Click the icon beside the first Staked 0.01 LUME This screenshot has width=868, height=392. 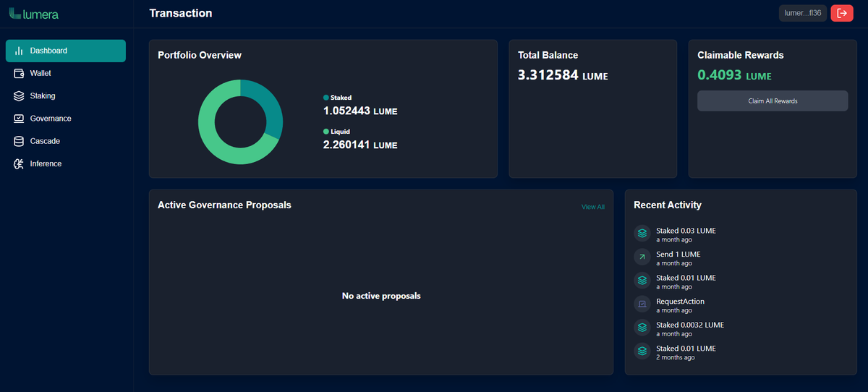pos(642,281)
